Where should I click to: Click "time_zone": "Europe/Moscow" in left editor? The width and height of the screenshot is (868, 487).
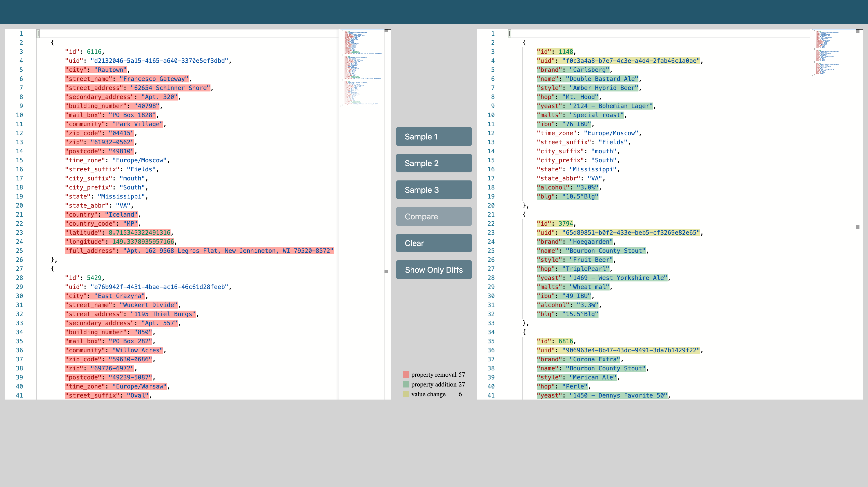tap(116, 160)
